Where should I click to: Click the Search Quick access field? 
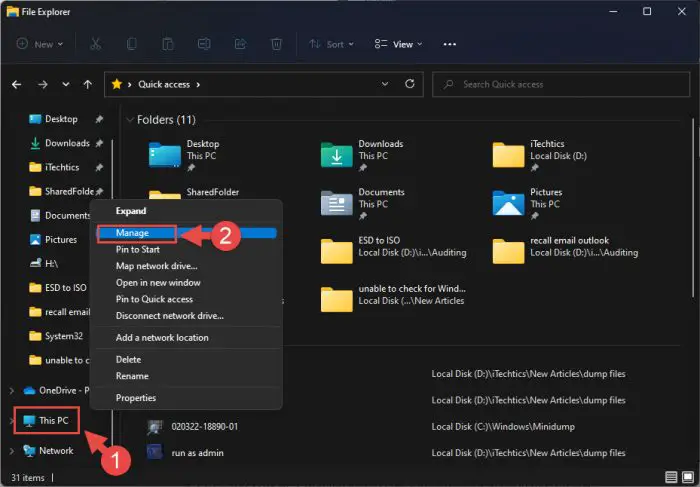click(560, 85)
